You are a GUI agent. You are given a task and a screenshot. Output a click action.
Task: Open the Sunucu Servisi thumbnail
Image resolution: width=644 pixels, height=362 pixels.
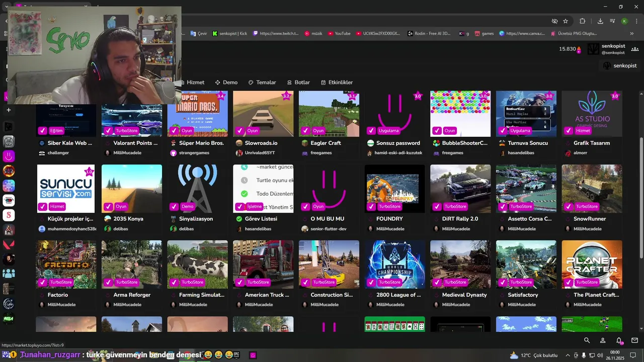pyautogui.click(x=66, y=189)
